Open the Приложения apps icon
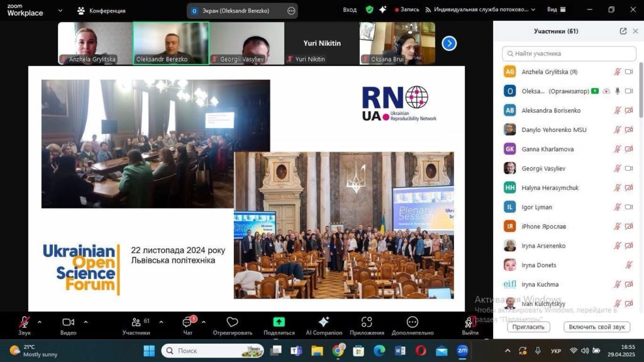The height and width of the screenshot is (362, 644). click(x=367, y=322)
